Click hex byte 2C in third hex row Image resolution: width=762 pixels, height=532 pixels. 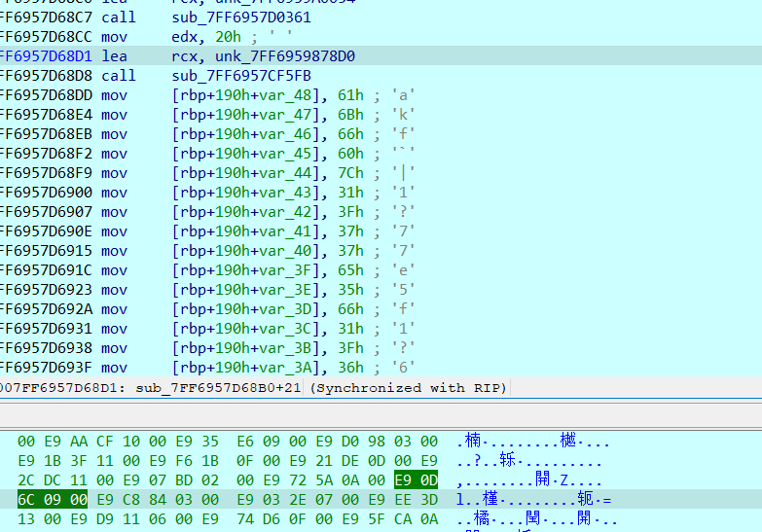26,480
